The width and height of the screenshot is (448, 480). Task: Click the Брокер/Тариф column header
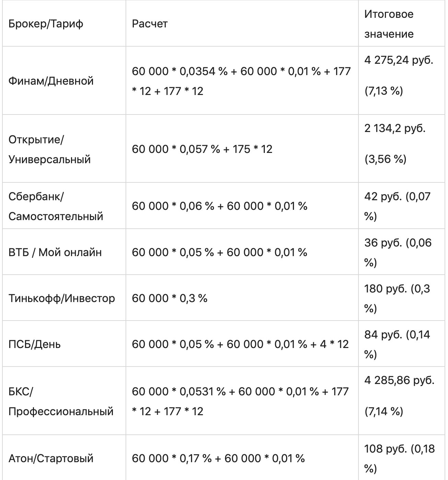tap(46, 24)
